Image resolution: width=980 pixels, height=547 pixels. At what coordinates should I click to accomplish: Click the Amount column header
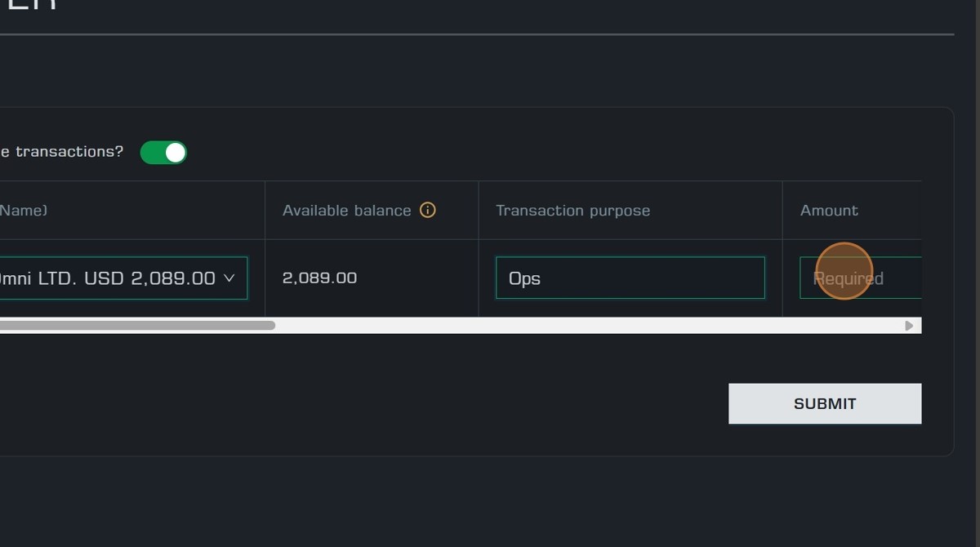tap(829, 211)
